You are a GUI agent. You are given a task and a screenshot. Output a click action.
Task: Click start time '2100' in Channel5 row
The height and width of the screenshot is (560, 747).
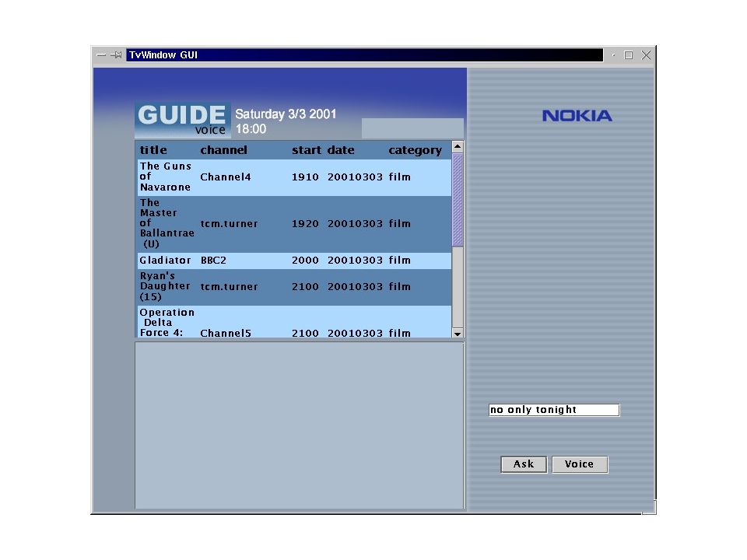(305, 334)
